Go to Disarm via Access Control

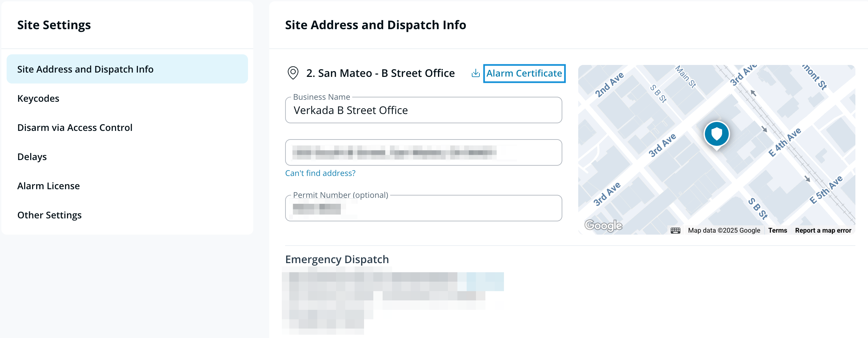[75, 128]
